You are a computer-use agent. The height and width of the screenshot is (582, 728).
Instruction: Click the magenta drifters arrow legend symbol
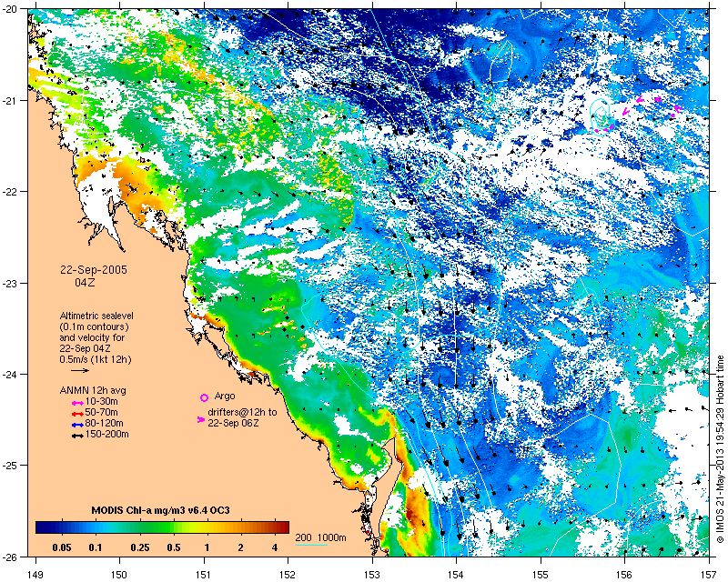point(200,419)
